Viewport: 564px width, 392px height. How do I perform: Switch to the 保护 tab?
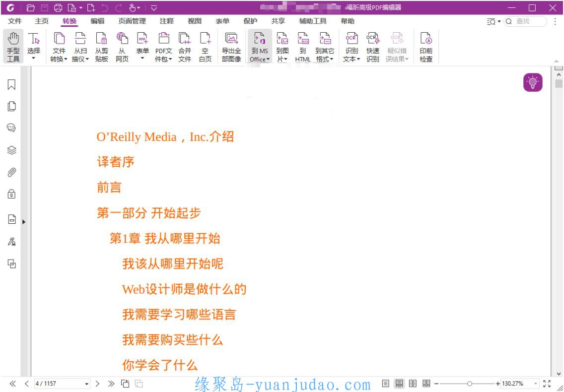(250, 21)
